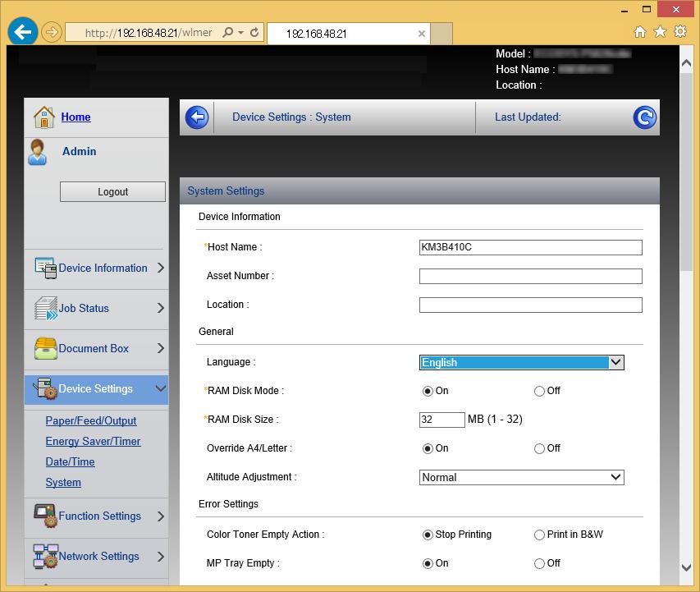Set RAM Disk Mode to On
Viewport: 700px width, 592px height.
(x=428, y=392)
